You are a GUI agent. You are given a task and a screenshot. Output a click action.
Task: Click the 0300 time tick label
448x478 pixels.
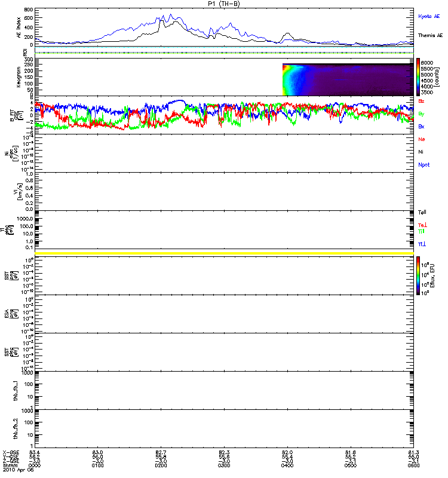point(224,465)
